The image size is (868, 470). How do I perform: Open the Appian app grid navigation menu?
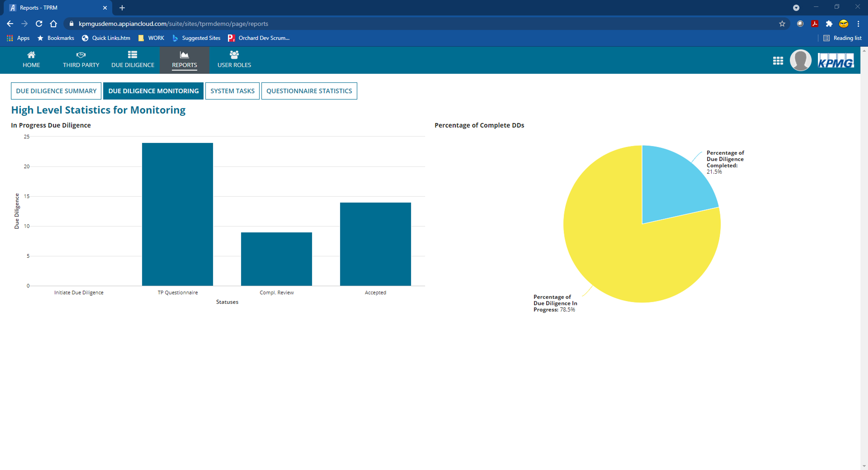(778, 61)
